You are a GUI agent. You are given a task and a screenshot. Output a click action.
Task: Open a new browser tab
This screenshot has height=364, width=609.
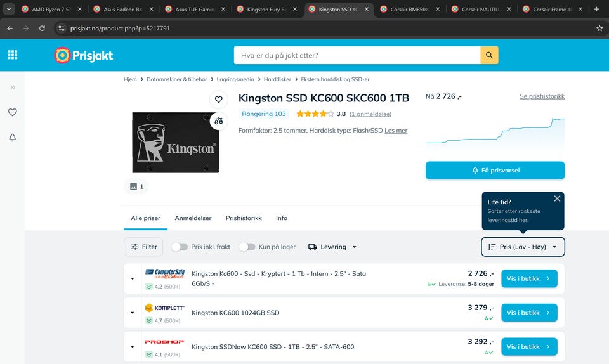tap(596, 9)
